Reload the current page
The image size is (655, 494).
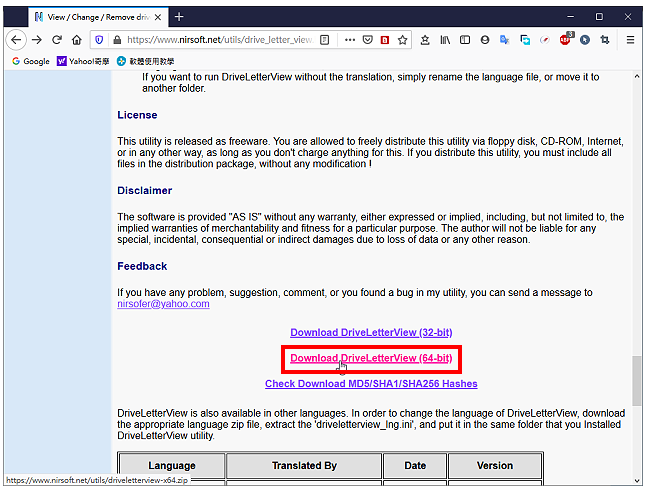tap(57, 40)
